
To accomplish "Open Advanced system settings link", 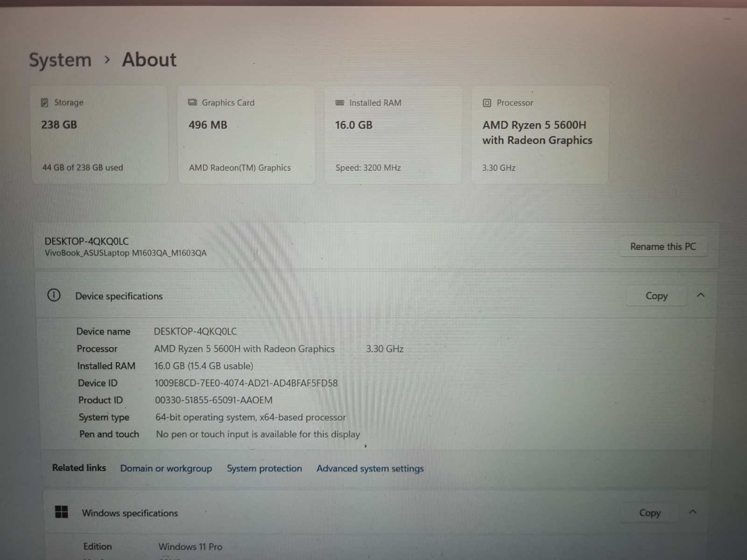I will (370, 468).
